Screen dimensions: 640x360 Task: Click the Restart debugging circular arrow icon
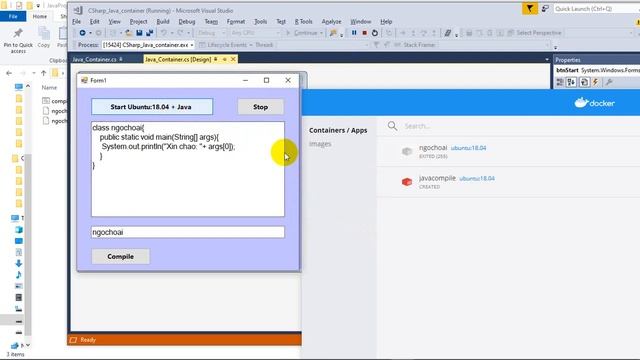click(375, 33)
